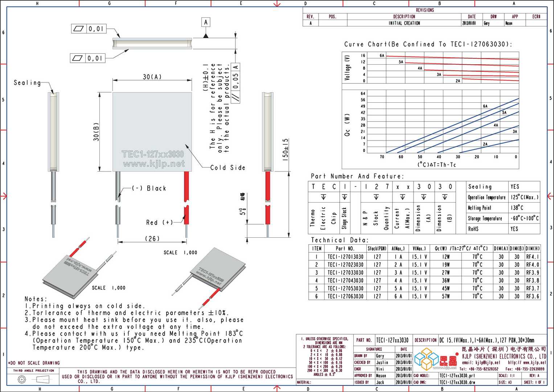Click the '*DO NOT SCALE DRAWING' text
This screenshot has width=554, height=392.
pyautogui.click(x=34, y=363)
